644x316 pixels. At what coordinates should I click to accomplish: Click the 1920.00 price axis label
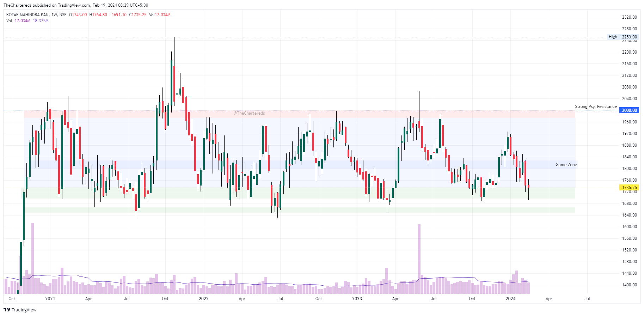(629, 134)
